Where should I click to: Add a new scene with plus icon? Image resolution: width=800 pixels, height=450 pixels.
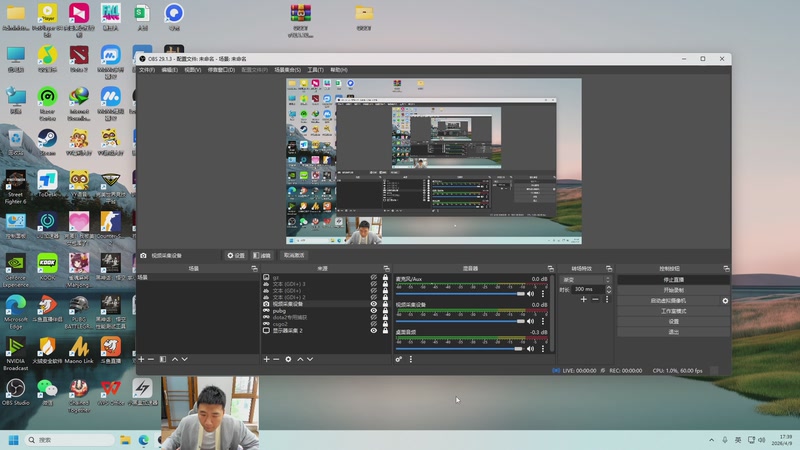[141, 359]
